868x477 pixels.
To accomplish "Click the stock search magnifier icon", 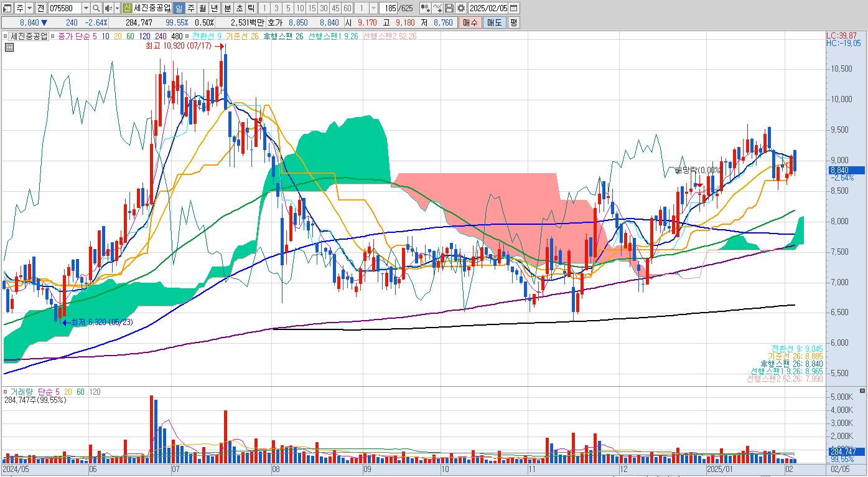I will point(96,8).
